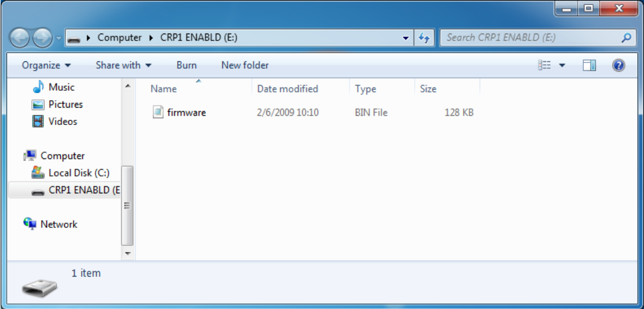Sort files by Size column
Viewport: 644px width, 309px height.
(428, 89)
